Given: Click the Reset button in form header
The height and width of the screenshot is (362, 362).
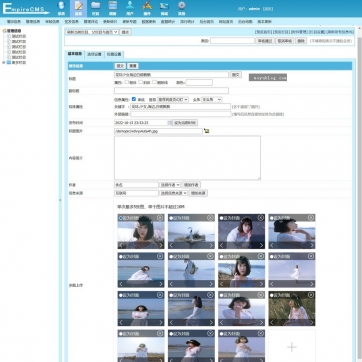Looking at the screenshot, I should 133,66.
